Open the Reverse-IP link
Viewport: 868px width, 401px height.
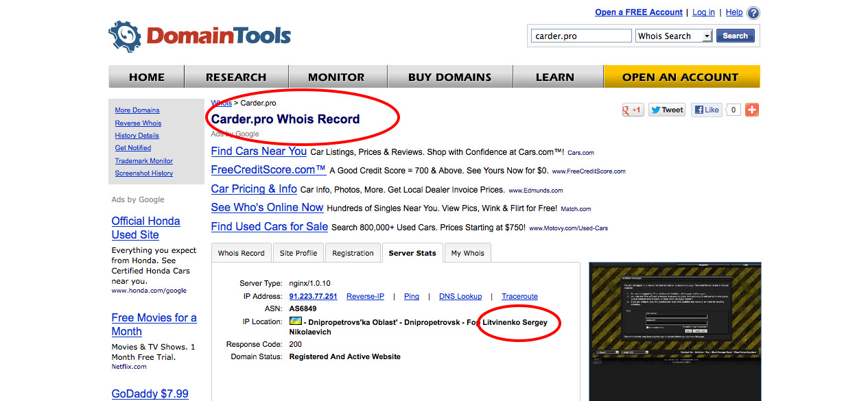[x=365, y=297]
